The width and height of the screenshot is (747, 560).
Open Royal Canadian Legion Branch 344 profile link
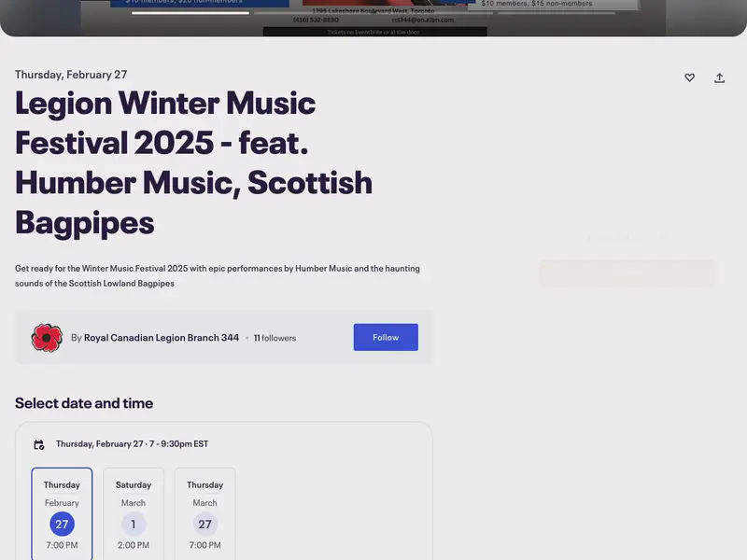[x=162, y=338]
